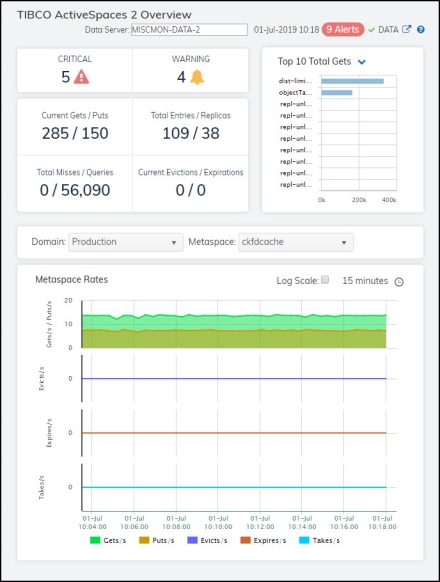This screenshot has width=440, height=582.
Task: Click the Data Server field MISCMON-DATA-2
Action: [189, 30]
